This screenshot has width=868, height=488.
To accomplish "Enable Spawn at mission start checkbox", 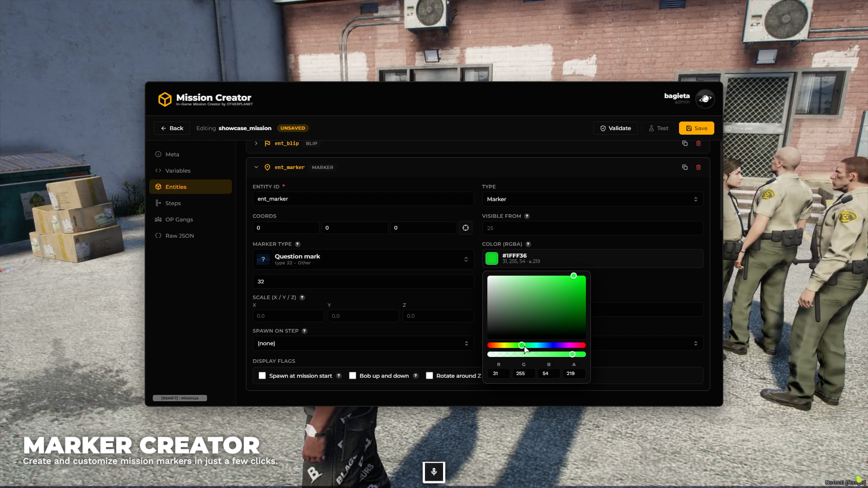I will pos(262,375).
